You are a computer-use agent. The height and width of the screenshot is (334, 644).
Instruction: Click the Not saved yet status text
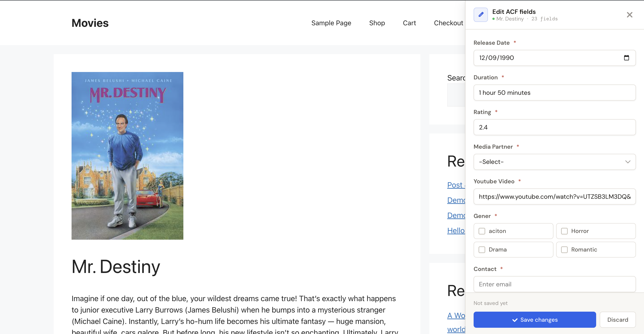[x=491, y=303]
